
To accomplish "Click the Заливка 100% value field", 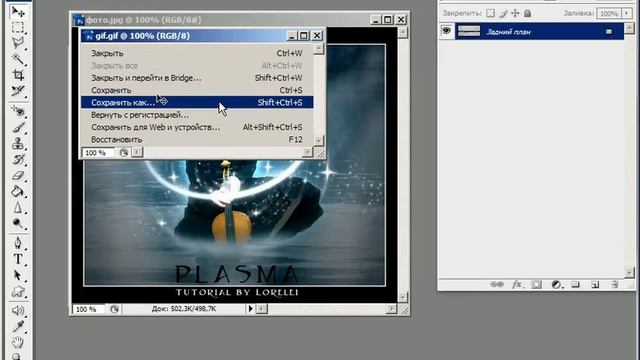I will click(609, 13).
